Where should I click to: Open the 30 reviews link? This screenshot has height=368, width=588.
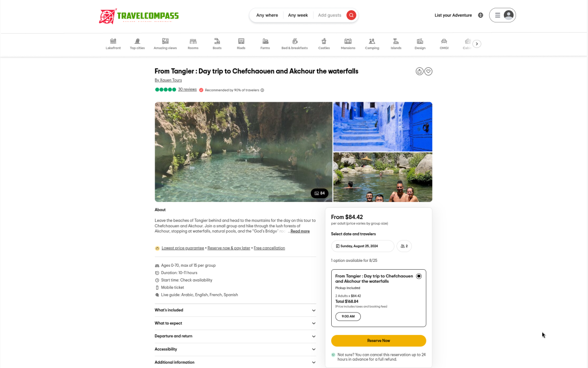187,90
